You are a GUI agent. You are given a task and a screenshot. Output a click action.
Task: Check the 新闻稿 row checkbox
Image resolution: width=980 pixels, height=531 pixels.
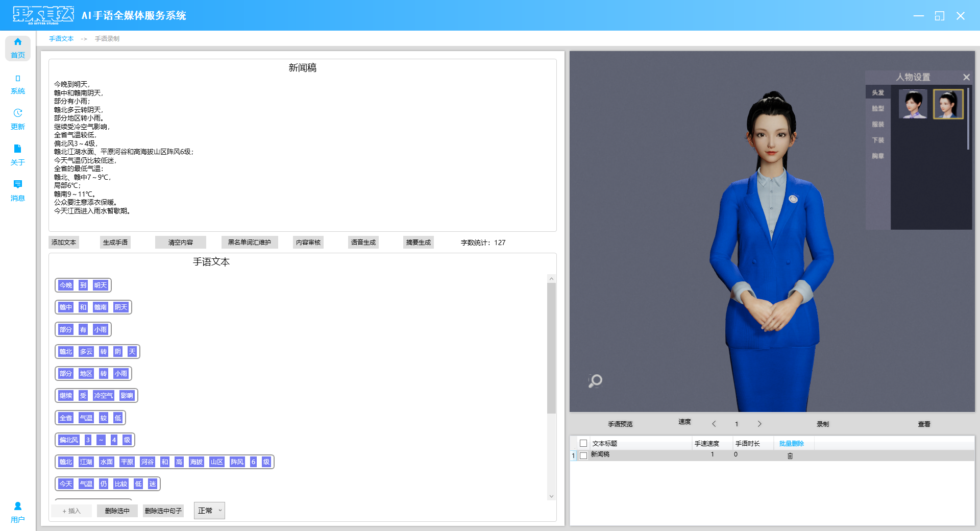583,455
